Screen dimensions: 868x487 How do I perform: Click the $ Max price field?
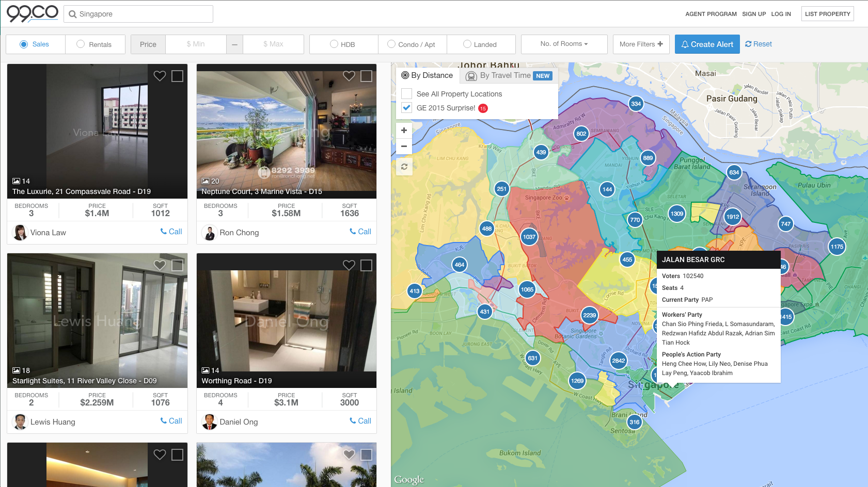273,44
